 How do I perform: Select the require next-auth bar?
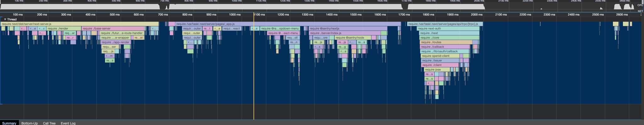point(448,29)
